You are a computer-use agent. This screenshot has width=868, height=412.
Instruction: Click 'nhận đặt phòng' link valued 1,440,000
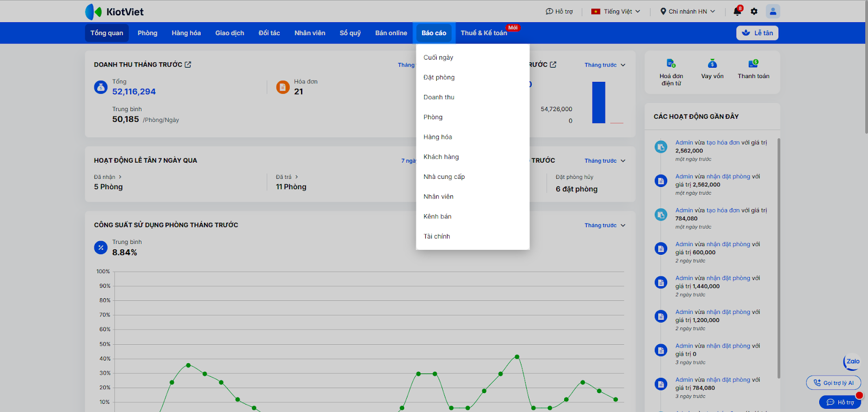pos(728,278)
